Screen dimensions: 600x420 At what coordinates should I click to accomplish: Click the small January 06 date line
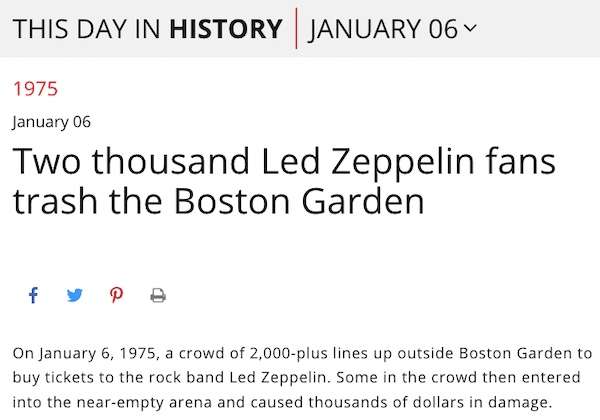click(52, 122)
